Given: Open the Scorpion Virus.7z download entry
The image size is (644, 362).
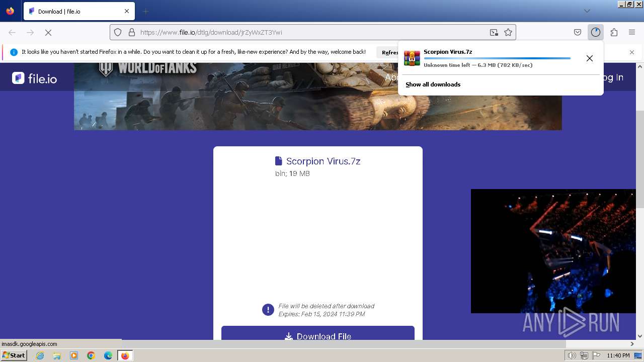Looking at the screenshot, I should coord(488,58).
